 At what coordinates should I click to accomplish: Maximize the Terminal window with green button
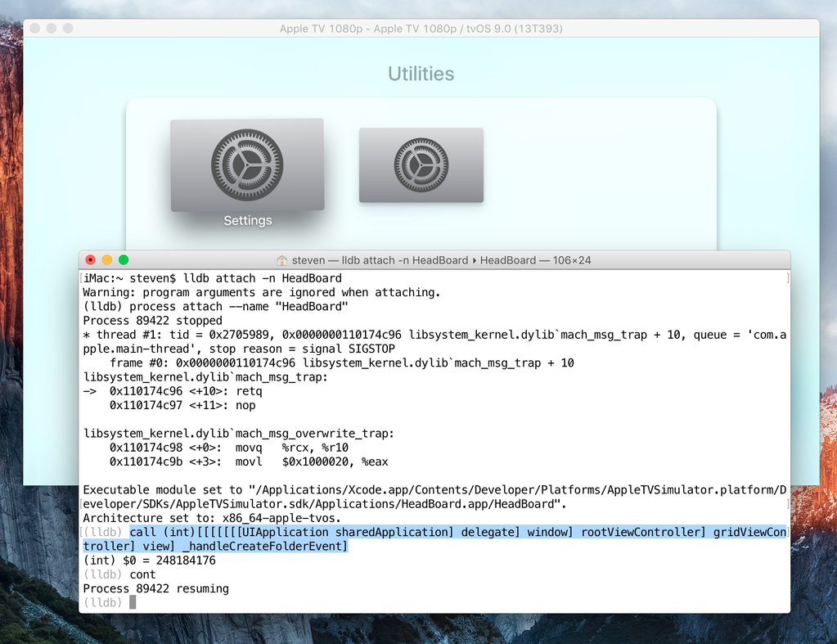(x=124, y=260)
